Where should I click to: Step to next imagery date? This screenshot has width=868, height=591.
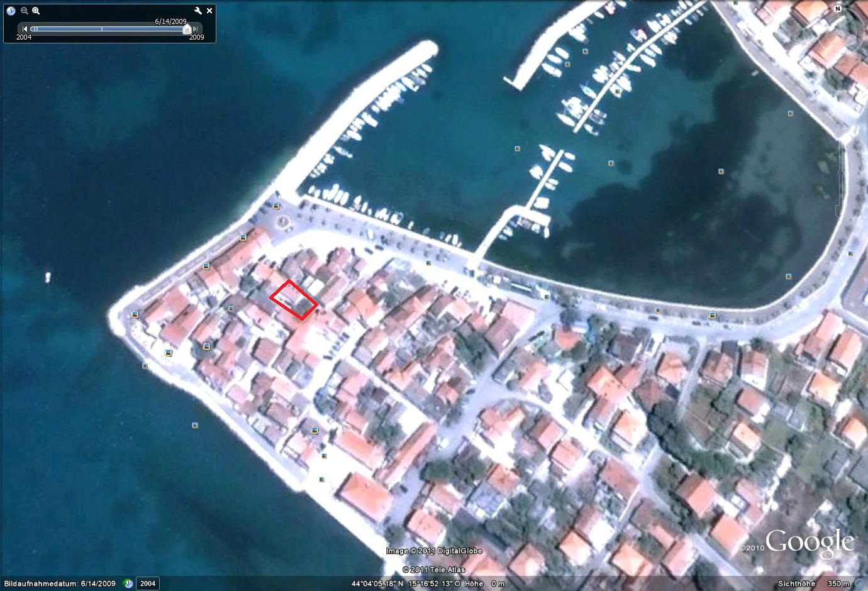click(196, 29)
